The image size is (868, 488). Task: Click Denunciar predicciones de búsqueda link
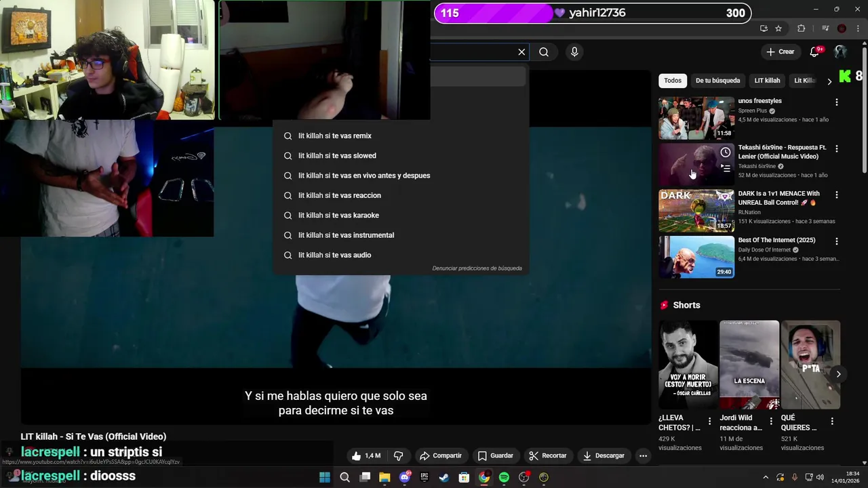click(477, 268)
